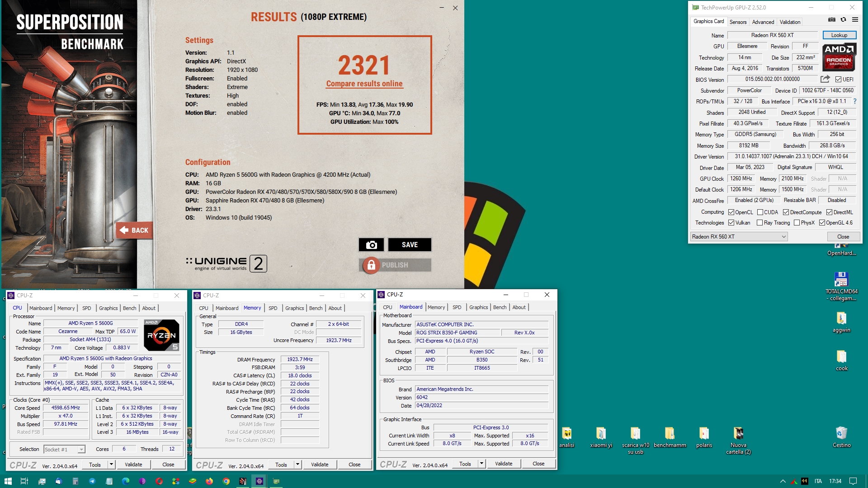The width and height of the screenshot is (868, 488).
Task: Click the Lookup button in GPU-Z
Action: (x=839, y=35)
